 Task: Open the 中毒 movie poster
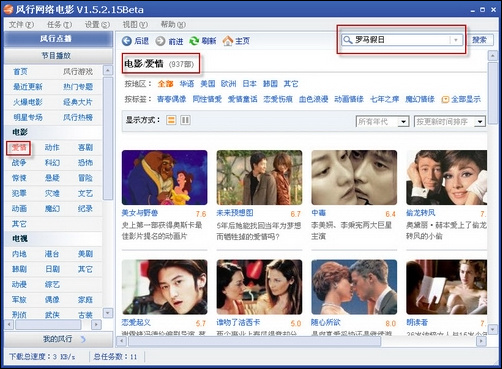pos(354,177)
